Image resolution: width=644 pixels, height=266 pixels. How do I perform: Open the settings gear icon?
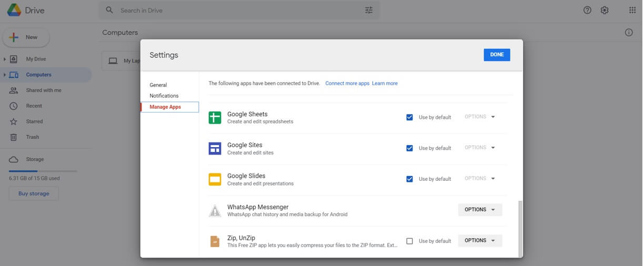(605, 10)
